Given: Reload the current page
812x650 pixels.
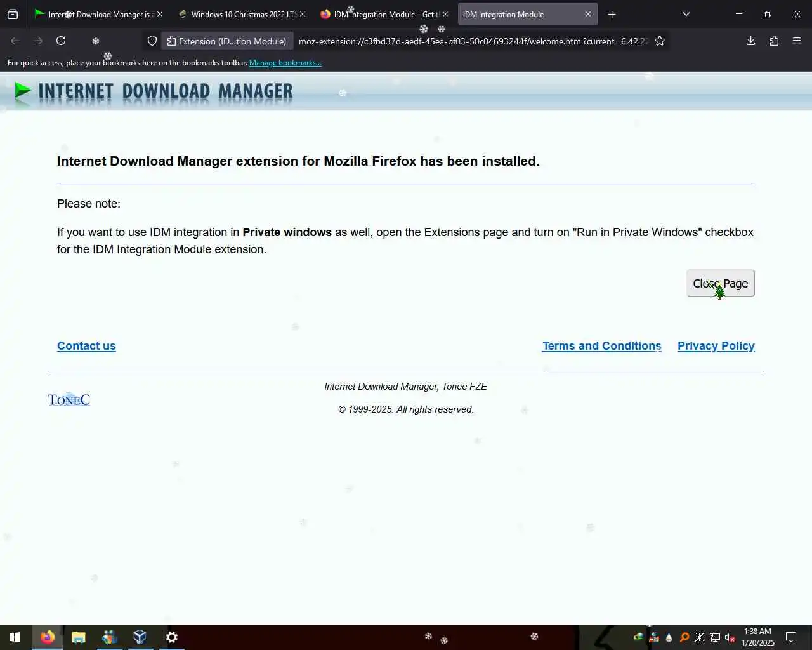Looking at the screenshot, I should [61, 41].
